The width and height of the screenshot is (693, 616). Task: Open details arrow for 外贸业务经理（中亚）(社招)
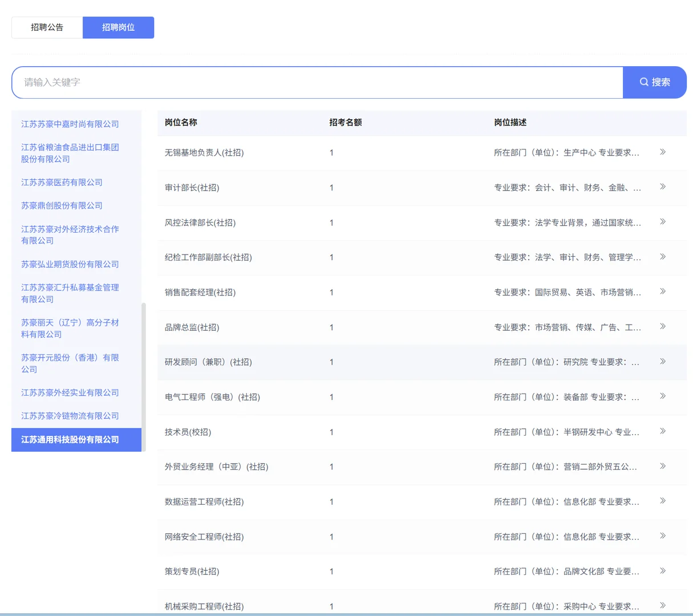[x=663, y=466]
